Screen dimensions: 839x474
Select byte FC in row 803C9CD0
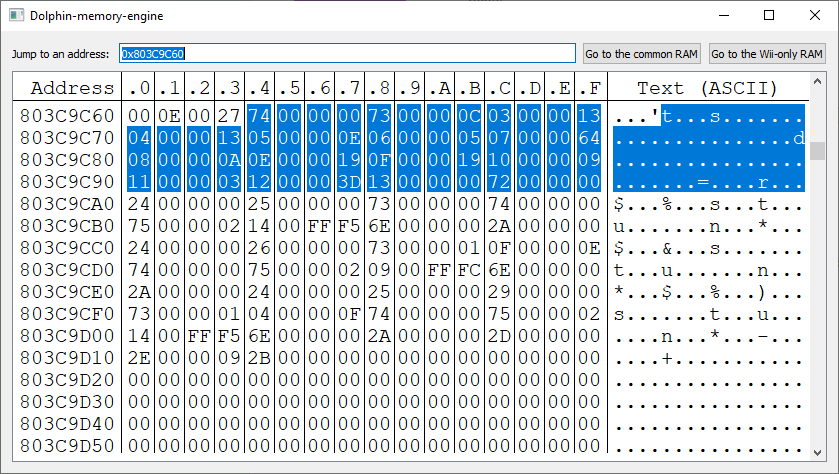tap(470, 270)
